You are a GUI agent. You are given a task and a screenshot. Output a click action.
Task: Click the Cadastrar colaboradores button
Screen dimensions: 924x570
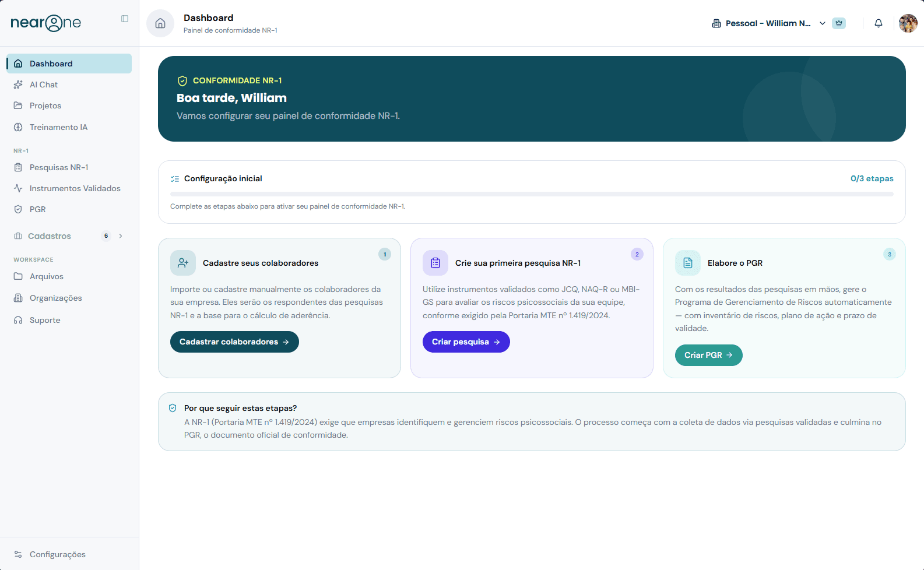coord(234,342)
